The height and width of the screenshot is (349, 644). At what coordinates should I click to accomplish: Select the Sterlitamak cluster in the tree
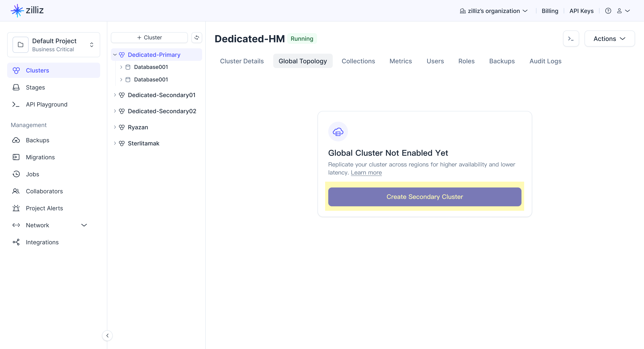pos(143,143)
